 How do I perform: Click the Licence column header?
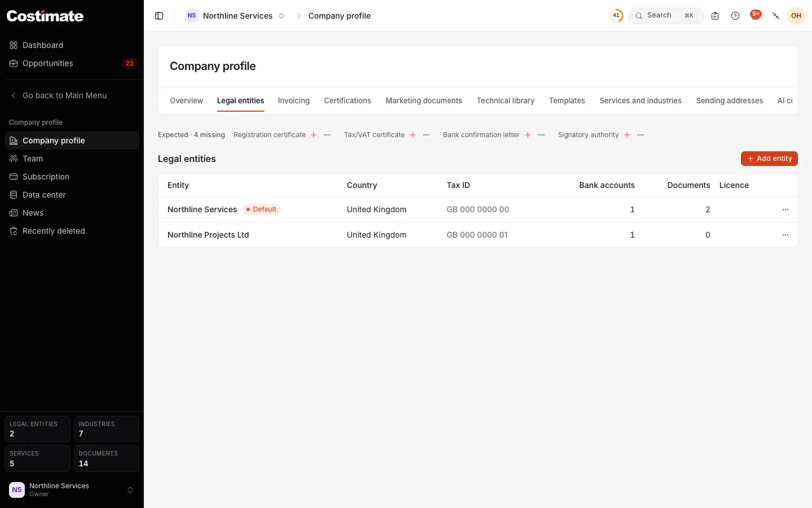(x=734, y=185)
